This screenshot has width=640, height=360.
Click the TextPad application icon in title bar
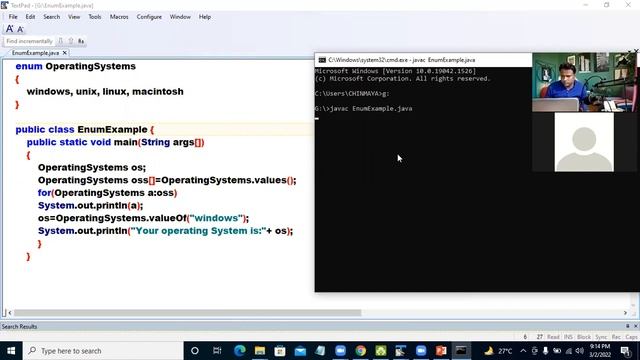4,5
